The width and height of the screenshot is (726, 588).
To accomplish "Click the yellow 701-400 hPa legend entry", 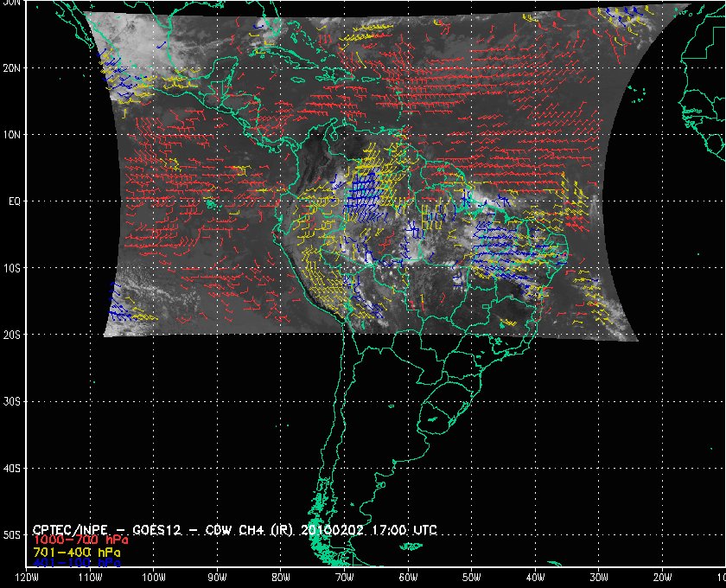I will (77, 553).
